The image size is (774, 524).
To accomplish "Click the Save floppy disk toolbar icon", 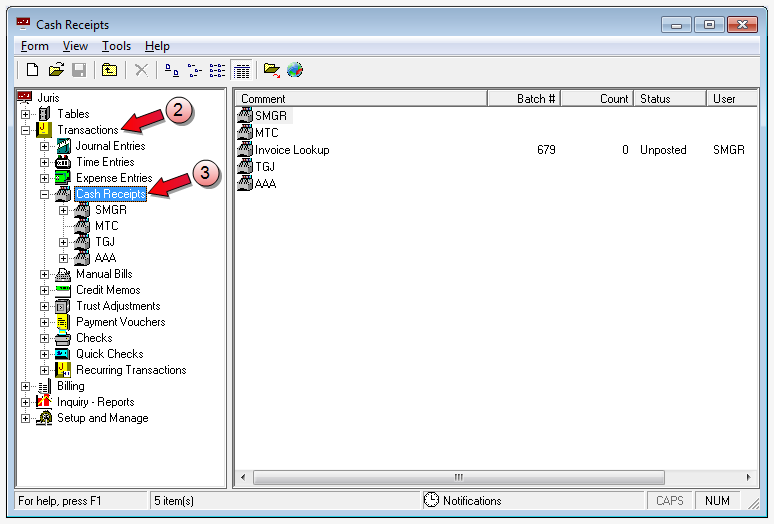I will (79, 70).
